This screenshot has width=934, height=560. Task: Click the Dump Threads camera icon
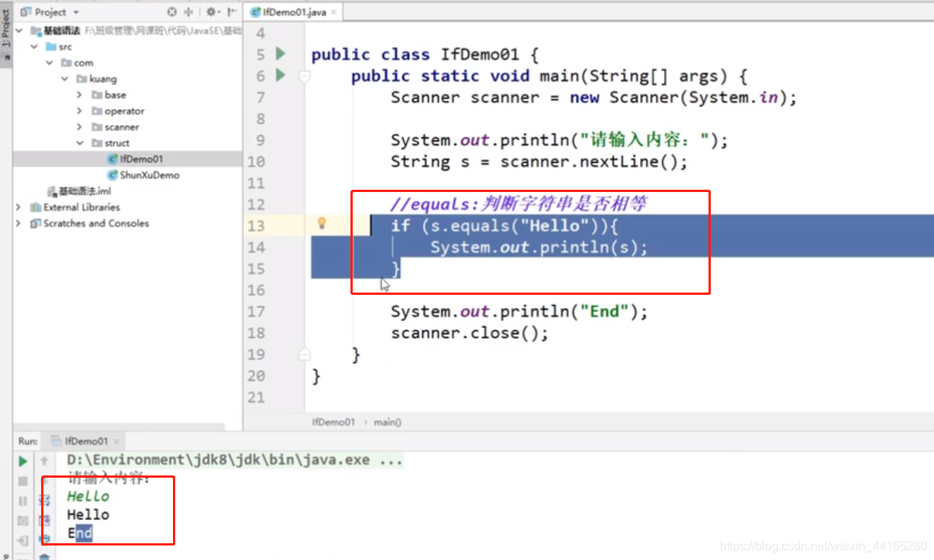[23, 520]
